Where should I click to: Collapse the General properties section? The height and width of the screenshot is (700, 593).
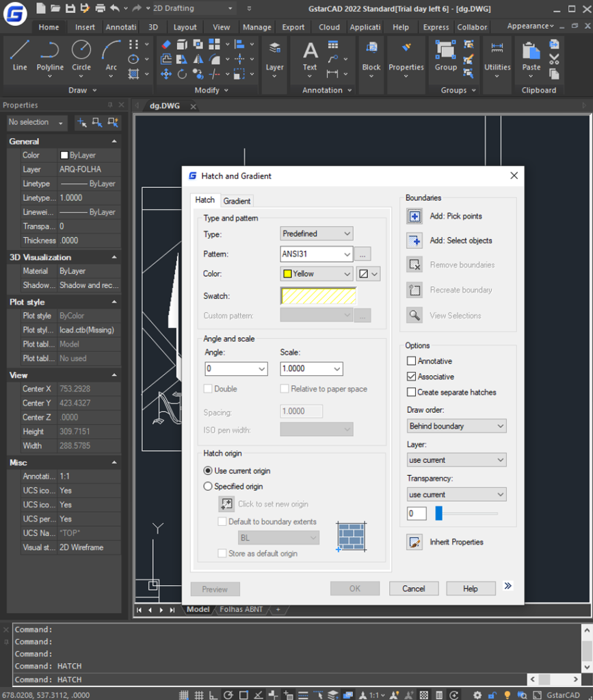click(x=114, y=141)
